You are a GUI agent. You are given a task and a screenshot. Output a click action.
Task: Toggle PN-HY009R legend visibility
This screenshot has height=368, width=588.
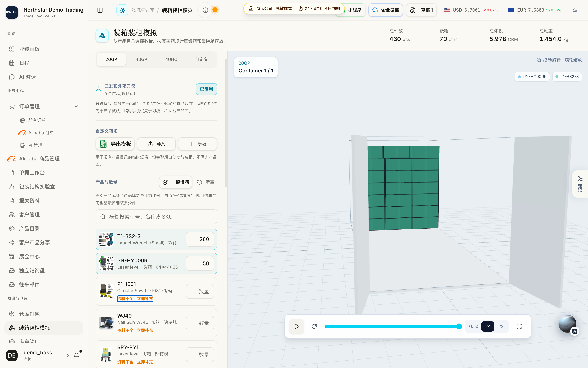coord(532,77)
